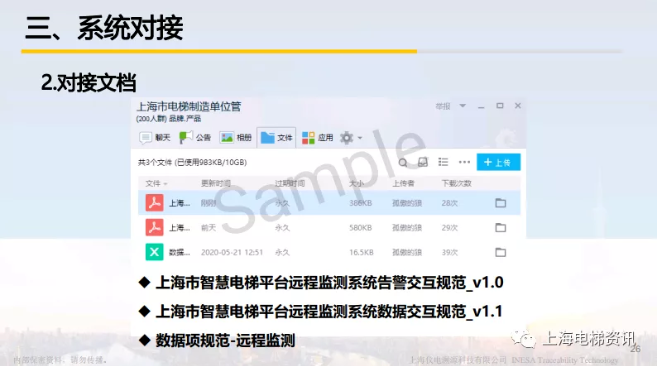
Task: Click the 386KB size cell
Action: click(361, 203)
